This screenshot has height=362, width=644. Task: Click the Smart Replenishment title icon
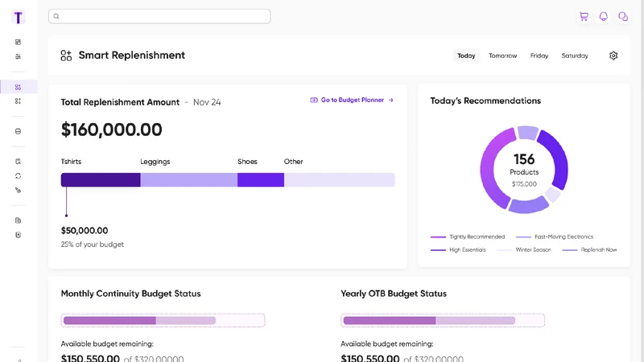pos(66,56)
